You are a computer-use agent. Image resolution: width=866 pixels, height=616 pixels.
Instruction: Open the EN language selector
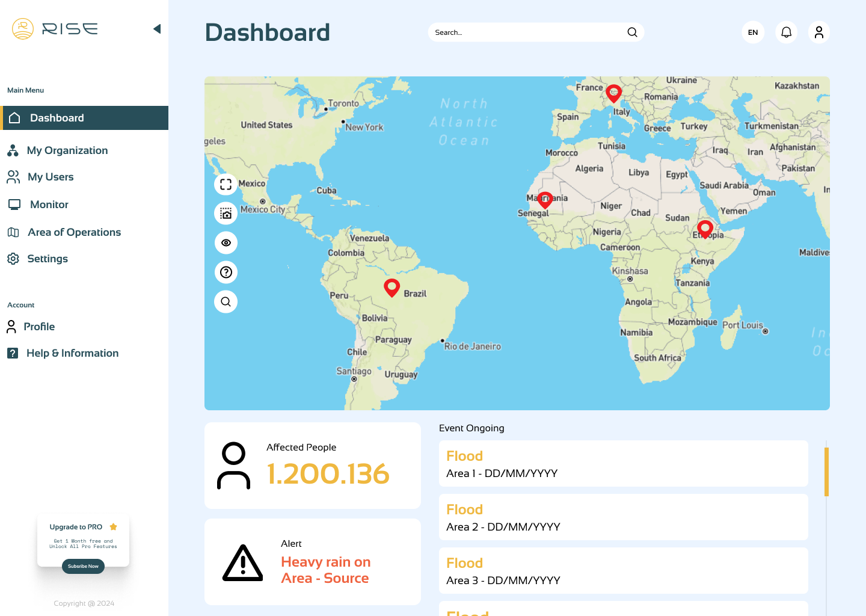(x=753, y=32)
